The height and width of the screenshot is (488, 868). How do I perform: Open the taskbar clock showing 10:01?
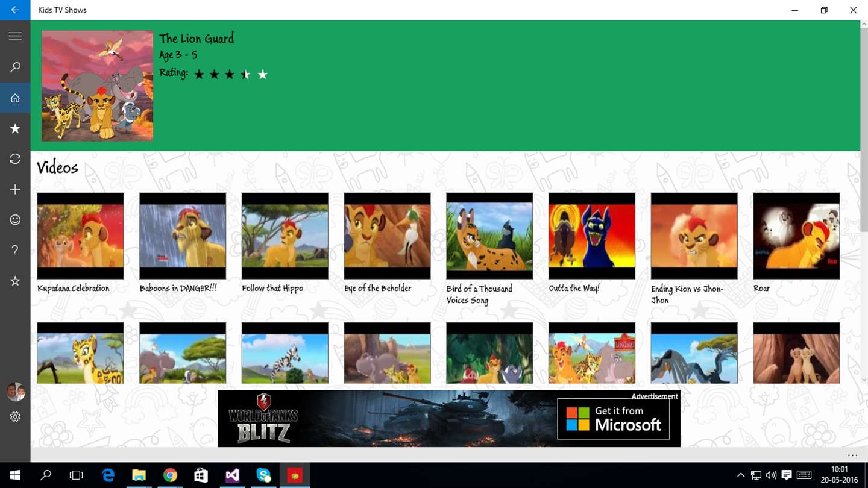pyautogui.click(x=840, y=475)
